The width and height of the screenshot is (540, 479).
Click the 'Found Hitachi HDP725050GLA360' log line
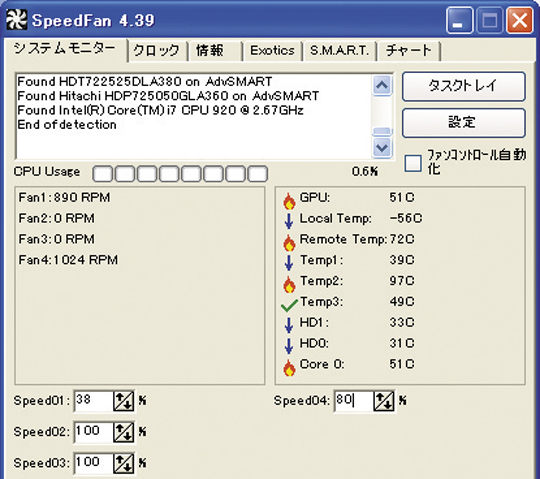click(x=168, y=96)
